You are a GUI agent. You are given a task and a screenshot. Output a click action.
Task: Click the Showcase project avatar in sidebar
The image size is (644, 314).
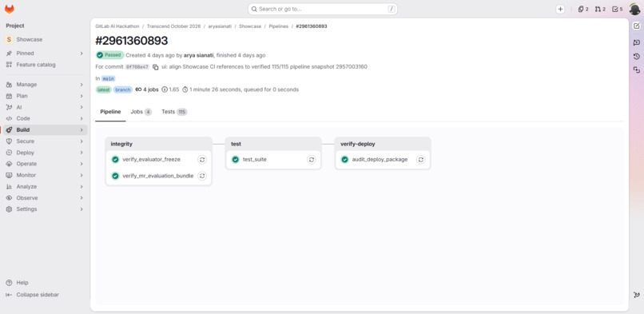9,39
